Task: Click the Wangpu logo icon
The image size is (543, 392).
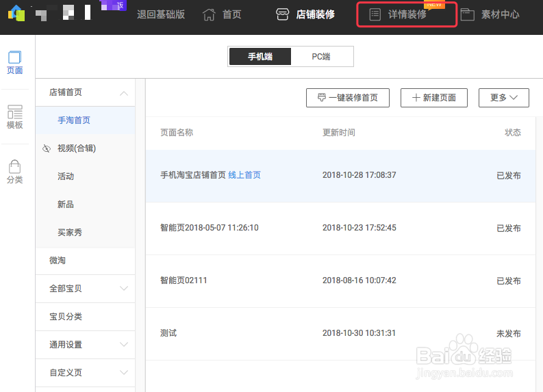Action: (x=16, y=13)
